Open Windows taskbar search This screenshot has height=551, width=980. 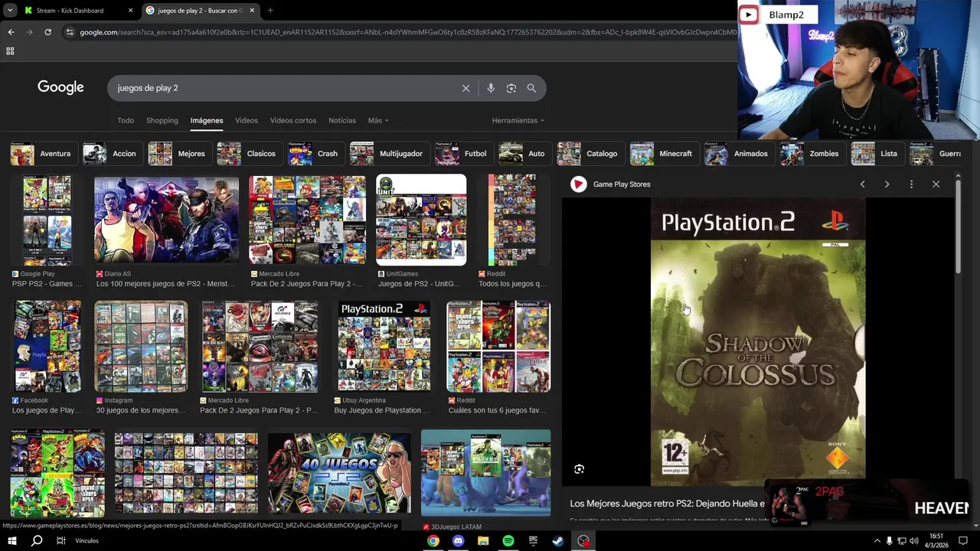[37, 541]
